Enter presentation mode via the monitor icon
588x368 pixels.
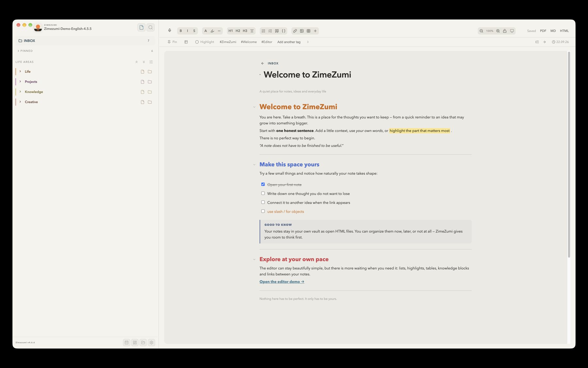[512, 31]
